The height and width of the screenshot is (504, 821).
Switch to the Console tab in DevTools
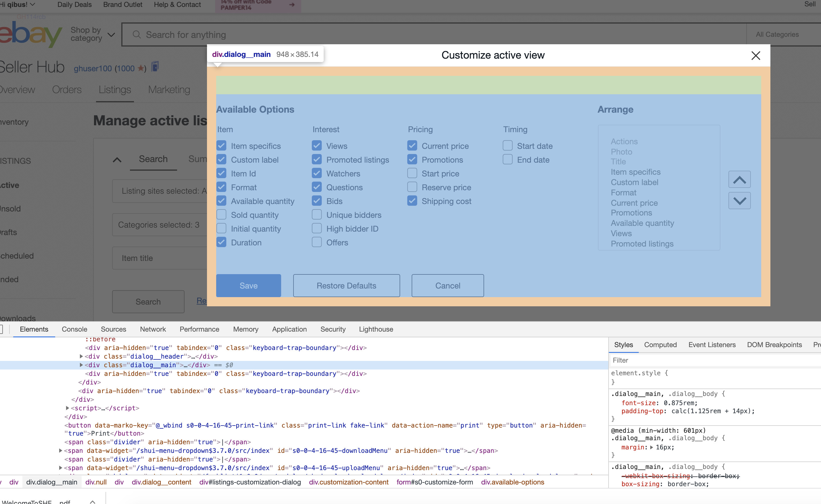(74, 329)
